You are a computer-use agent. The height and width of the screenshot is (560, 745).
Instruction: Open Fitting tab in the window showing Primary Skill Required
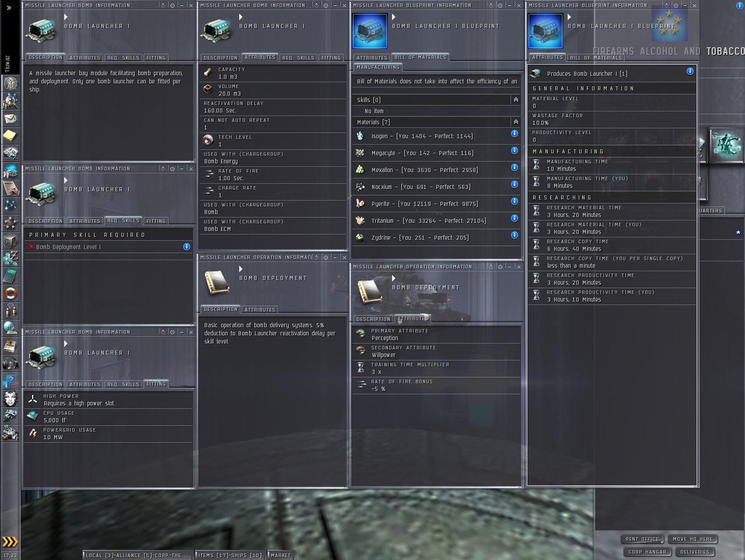click(156, 221)
